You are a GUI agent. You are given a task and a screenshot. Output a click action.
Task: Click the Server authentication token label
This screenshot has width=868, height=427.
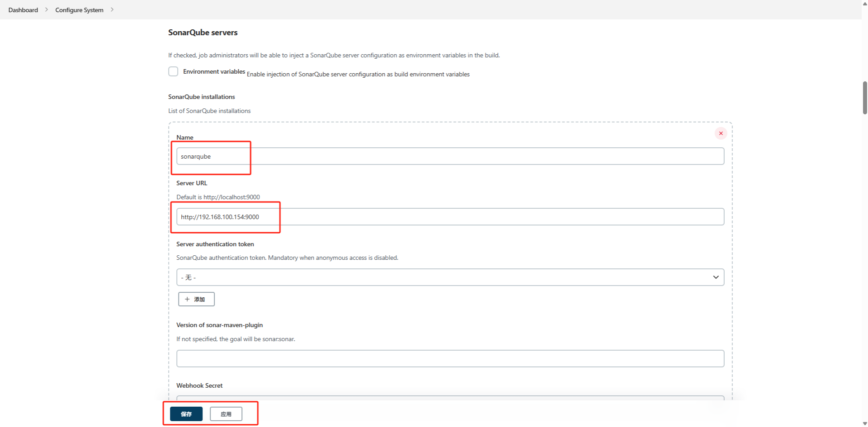click(215, 244)
